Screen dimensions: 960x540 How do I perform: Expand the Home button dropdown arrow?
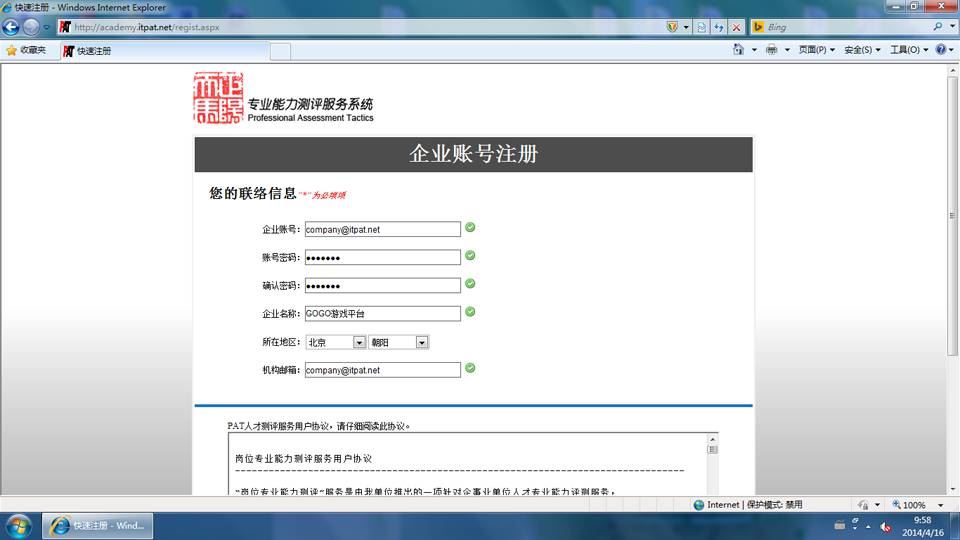pyautogui.click(x=754, y=50)
